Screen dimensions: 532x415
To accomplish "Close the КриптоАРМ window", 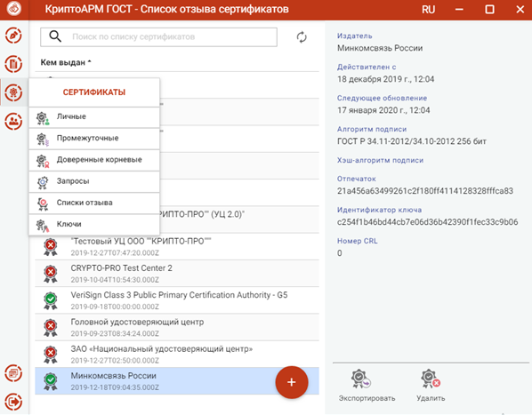I will point(520,9).
